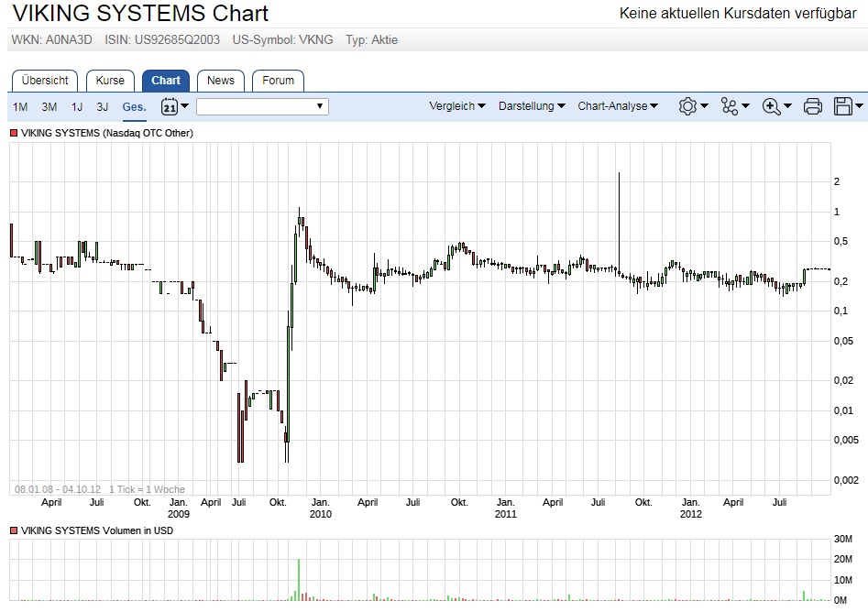Click the 30M volume axis label
Viewport: 868px width, 612px height.
click(843, 539)
